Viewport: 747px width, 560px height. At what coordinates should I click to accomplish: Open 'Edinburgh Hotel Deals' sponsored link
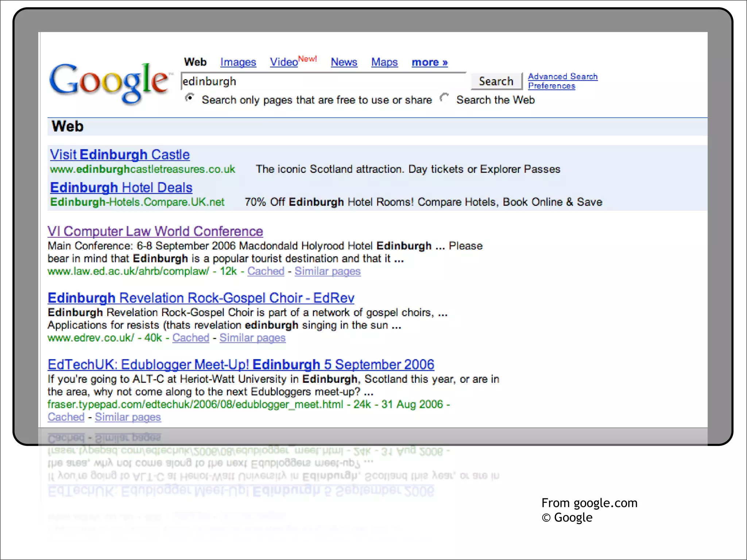click(x=121, y=188)
